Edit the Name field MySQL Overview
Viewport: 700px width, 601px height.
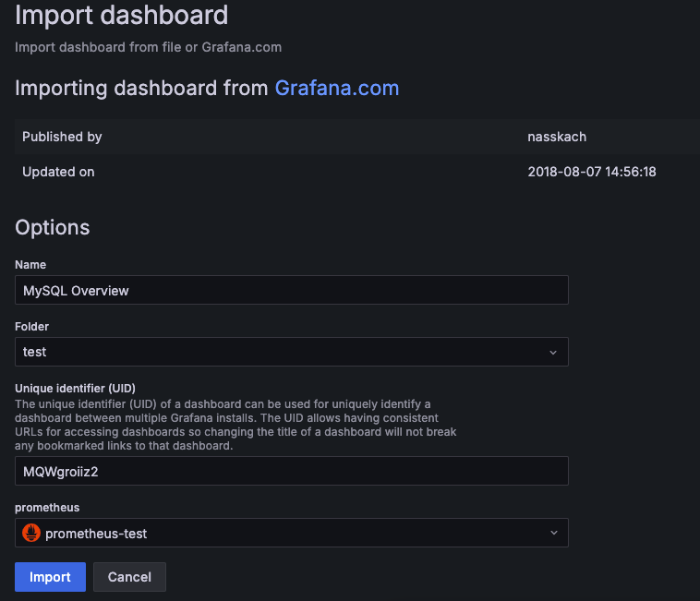click(292, 290)
